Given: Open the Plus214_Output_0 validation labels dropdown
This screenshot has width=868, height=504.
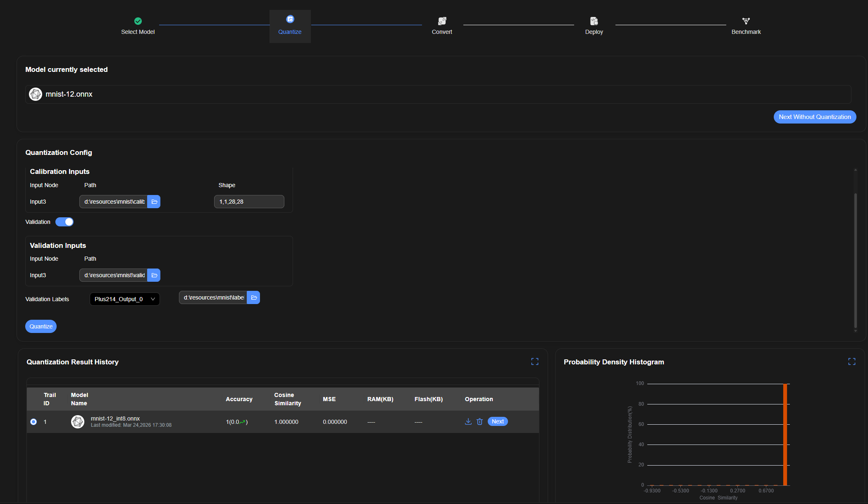Looking at the screenshot, I should pyautogui.click(x=124, y=299).
